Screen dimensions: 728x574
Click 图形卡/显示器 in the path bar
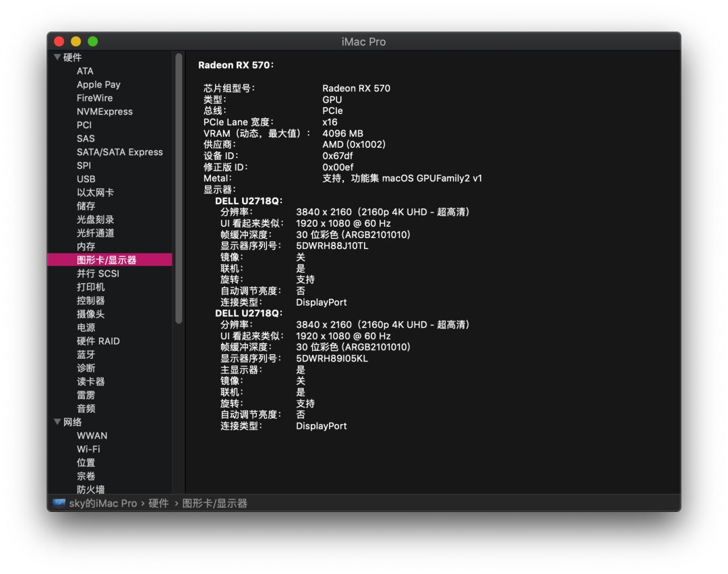coord(214,503)
